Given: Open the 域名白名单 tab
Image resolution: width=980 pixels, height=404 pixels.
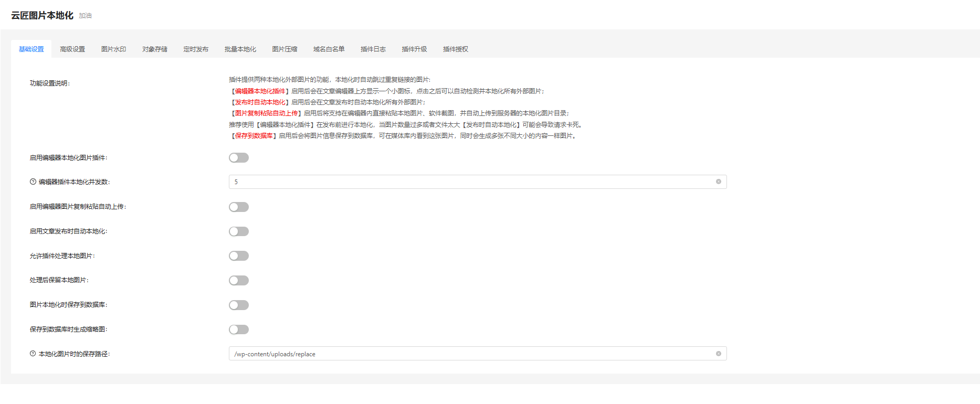Looking at the screenshot, I should 329,49.
